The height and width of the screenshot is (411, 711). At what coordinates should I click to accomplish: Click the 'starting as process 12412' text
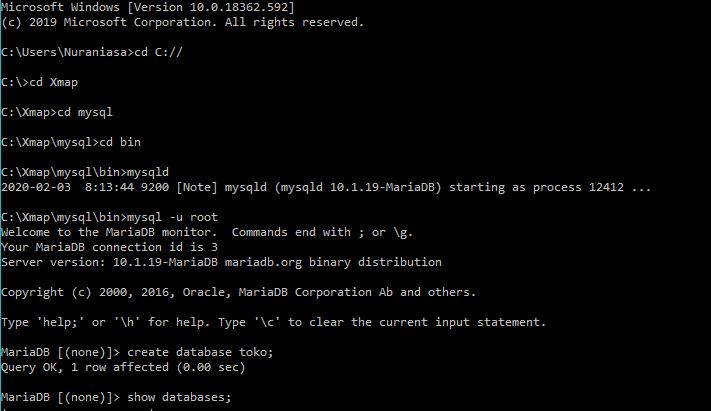tap(561, 187)
